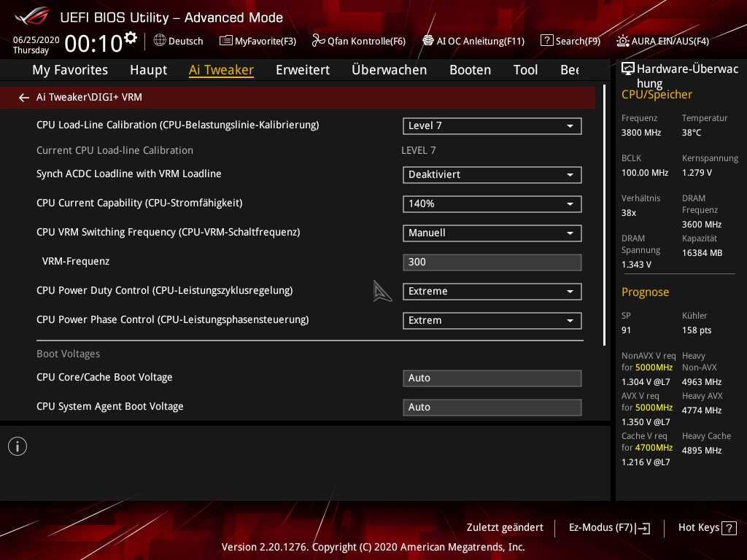Image resolution: width=747 pixels, height=560 pixels.
Task: Click the Boot Voltages section header
Action: (68, 354)
